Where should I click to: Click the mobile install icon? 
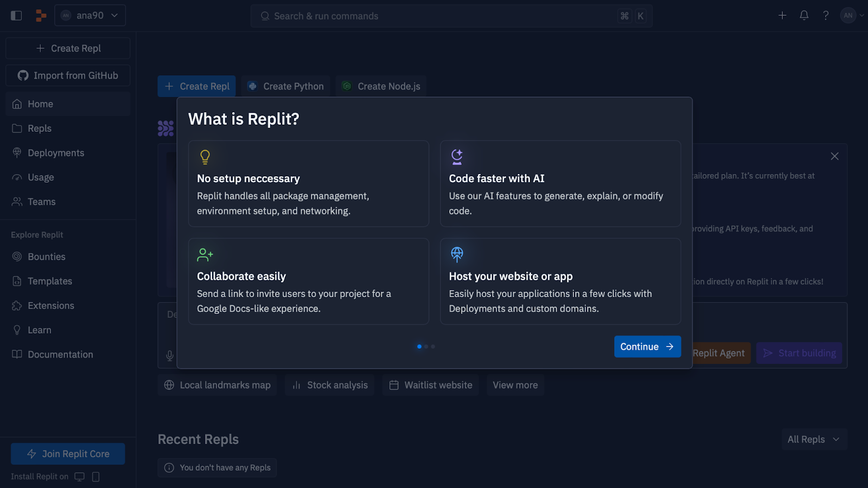96,477
